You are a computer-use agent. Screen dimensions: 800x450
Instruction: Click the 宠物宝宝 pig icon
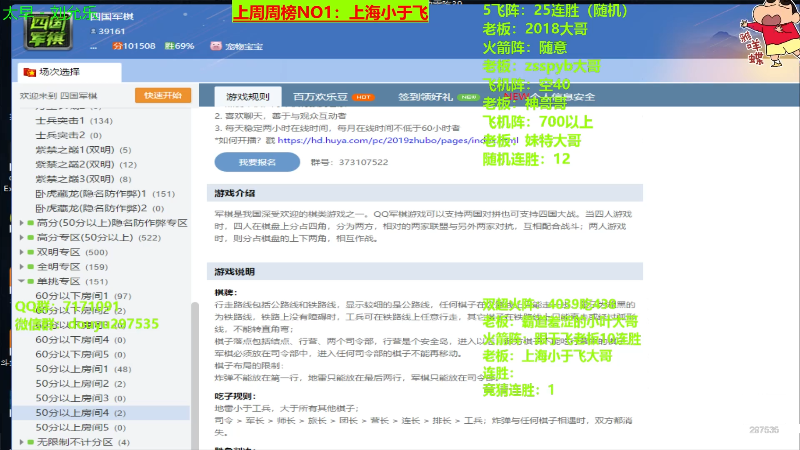216,46
